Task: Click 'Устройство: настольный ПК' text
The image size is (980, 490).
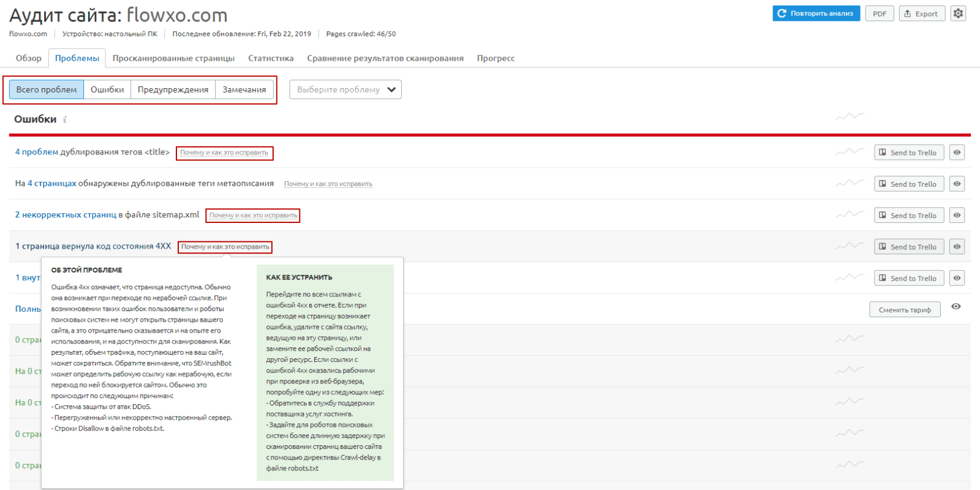Action: 110,34
